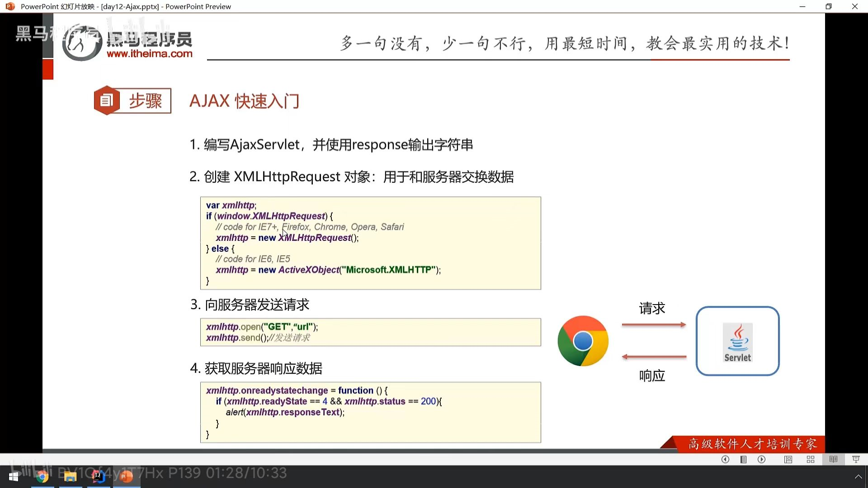Click the Servlet box in the diagram
This screenshot has height=488, width=868.
point(737,341)
